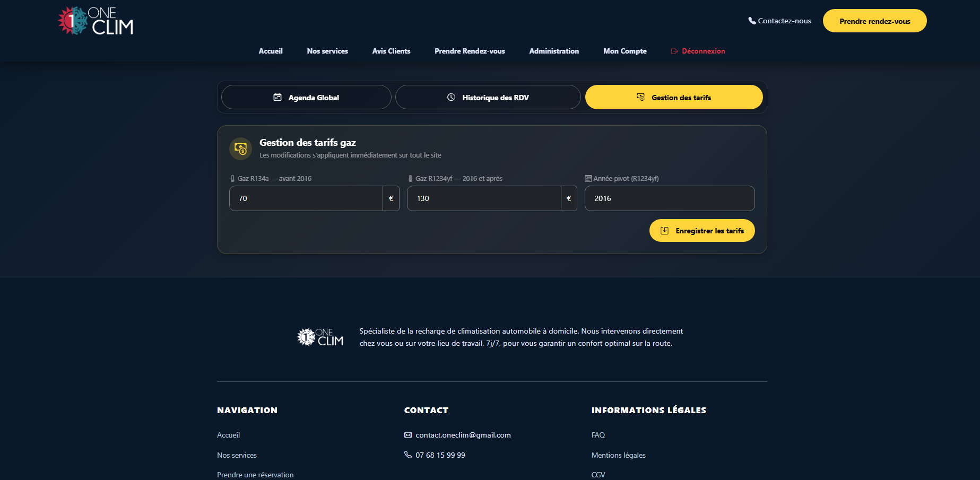Screen dimensions: 980x480
Task: Switch to Historique des RDV tab
Action: coord(488,97)
